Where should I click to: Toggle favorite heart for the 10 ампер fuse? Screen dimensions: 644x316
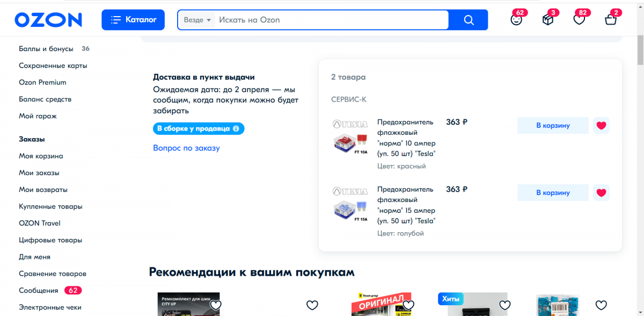601,126
